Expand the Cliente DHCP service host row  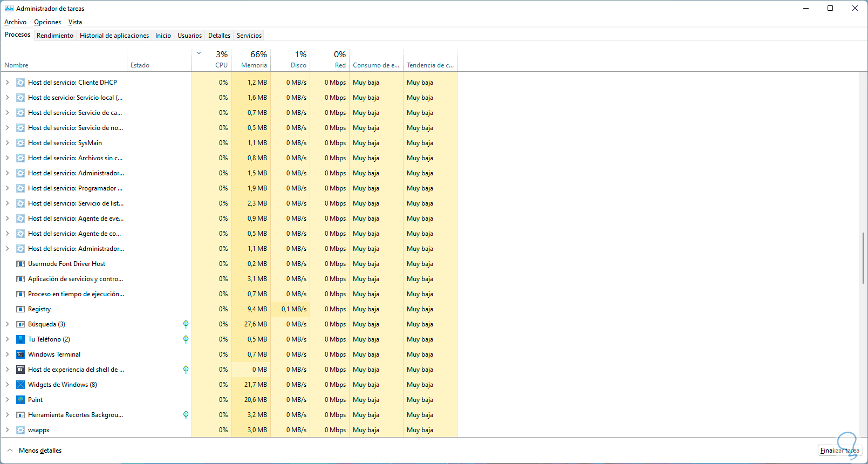tap(7, 83)
